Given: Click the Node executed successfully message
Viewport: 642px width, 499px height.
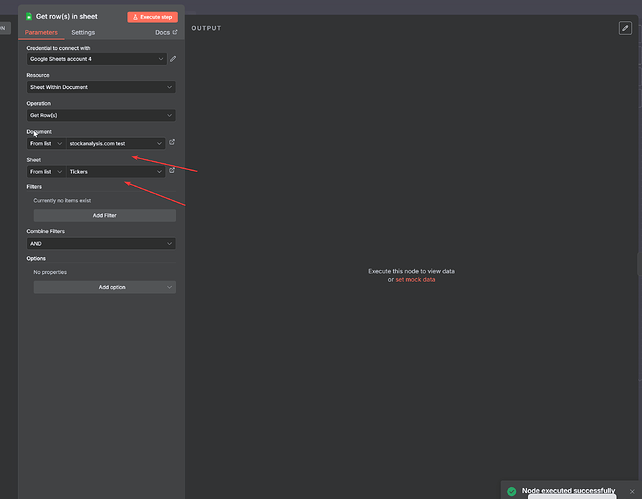Looking at the screenshot, I should [568, 490].
